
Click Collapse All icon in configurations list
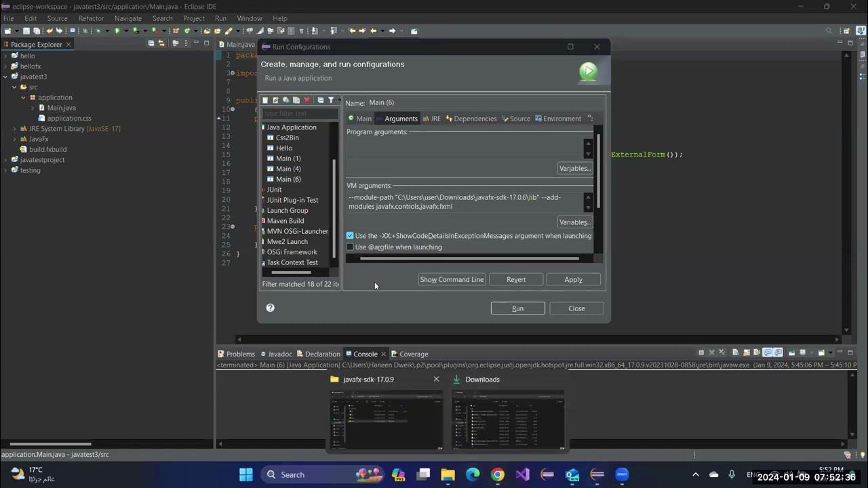click(x=321, y=100)
